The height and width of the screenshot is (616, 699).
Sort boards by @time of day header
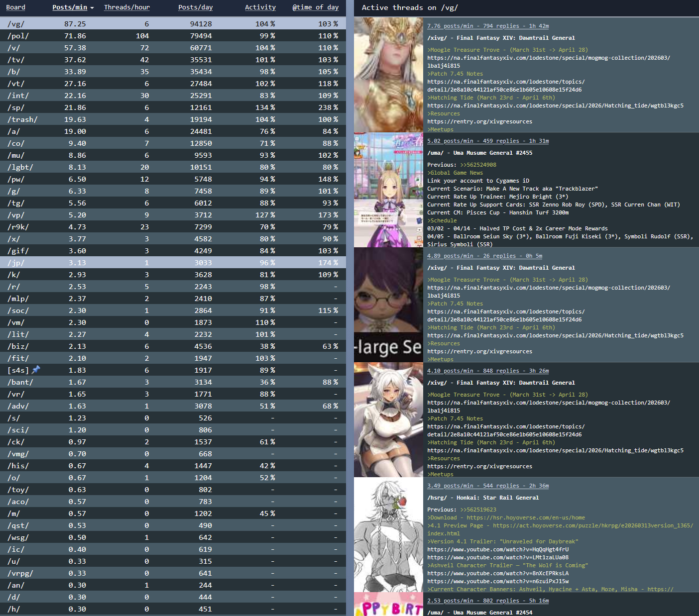coord(316,7)
